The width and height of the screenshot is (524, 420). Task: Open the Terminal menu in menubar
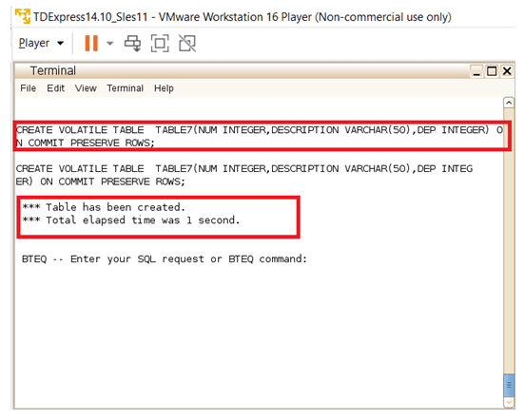click(x=125, y=88)
